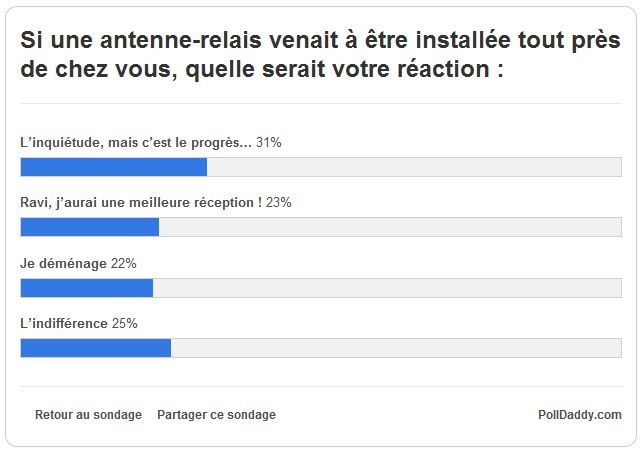Select the "L'indifférence" answer label
This screenshot has width=643, height=450.
pos(64,324)
